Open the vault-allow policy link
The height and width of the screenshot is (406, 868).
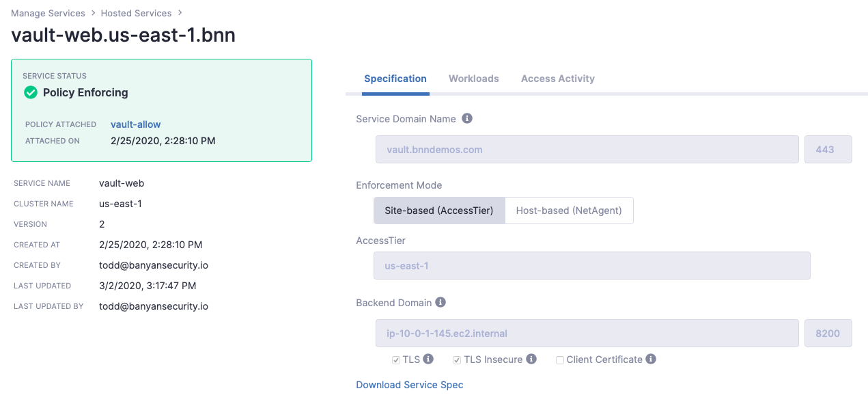(136, 124)
